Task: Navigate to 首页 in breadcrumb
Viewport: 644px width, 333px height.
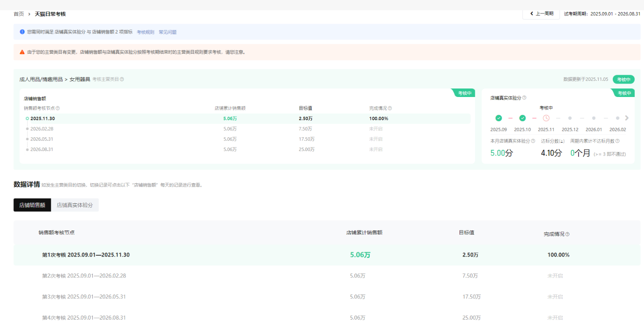Action: click(x=19, y=14)
